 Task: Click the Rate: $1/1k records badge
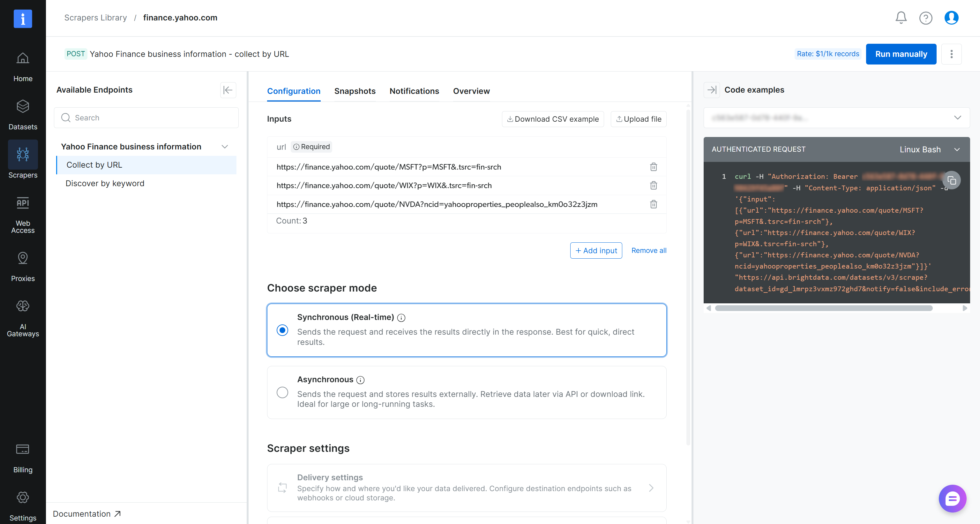(828, 54)
